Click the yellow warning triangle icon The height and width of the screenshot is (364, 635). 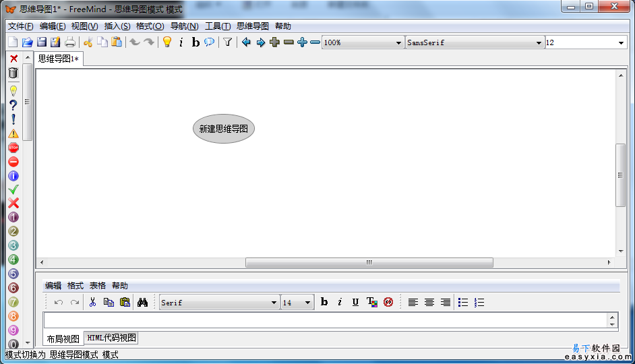[x=13, y=133]
